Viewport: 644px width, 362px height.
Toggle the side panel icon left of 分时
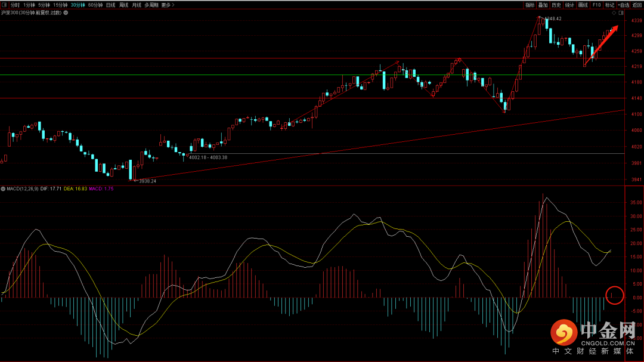click(x=4, y=5)
